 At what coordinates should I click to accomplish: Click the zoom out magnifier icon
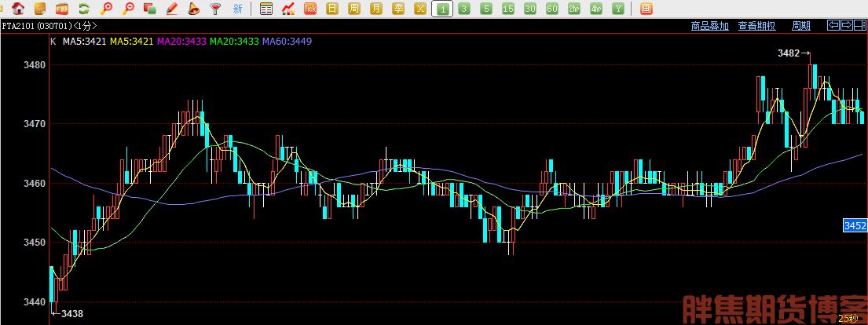click(128, 9)
